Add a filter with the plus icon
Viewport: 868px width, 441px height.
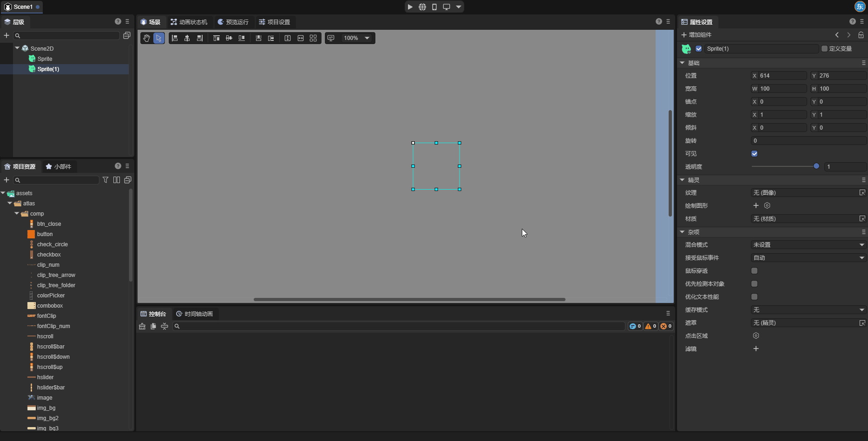(x=756, y=349)
